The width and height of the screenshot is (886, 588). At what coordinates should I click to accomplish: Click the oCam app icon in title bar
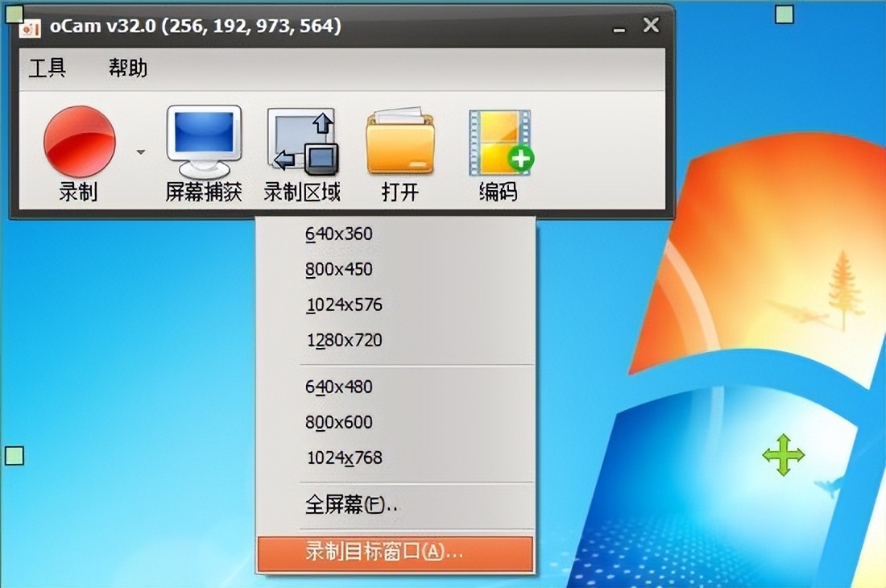[31, 29]
